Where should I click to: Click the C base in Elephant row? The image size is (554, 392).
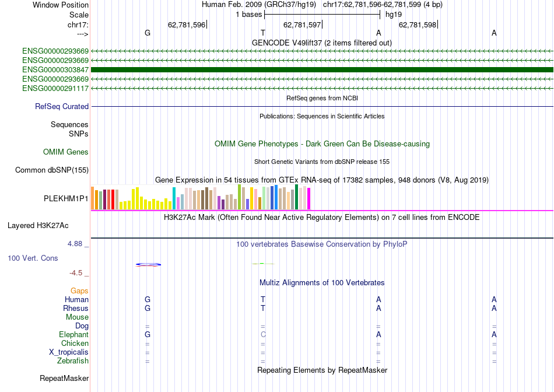point(263,334)
